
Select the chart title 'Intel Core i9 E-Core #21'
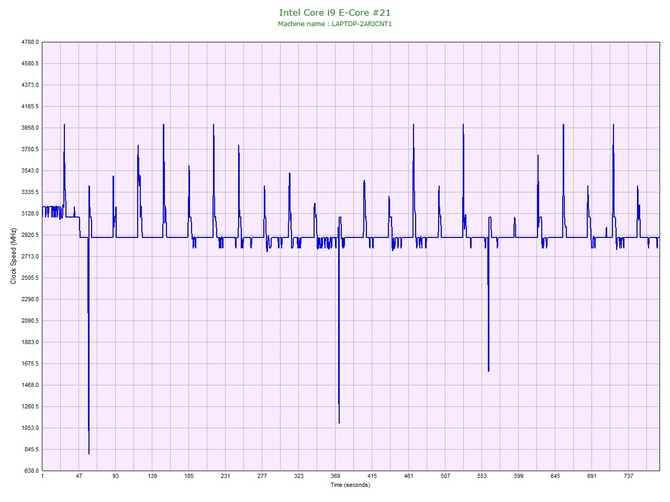tap(335, 13)
